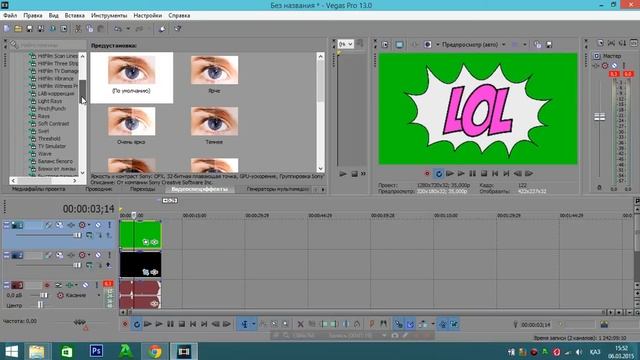This screenshot has height=360, width=640.
Task: Switch to the Переходы tab
Action: tap(142, 189)
